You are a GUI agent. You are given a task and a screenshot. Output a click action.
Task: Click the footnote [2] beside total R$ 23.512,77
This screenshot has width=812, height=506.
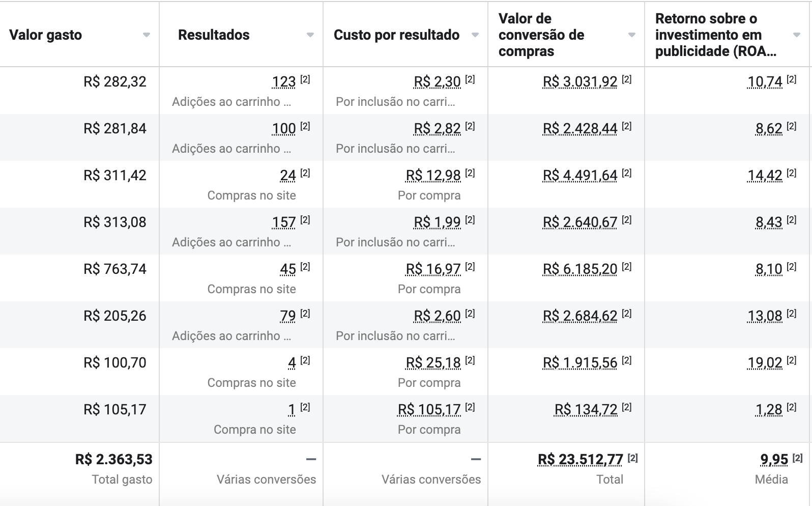coord(632,458)
